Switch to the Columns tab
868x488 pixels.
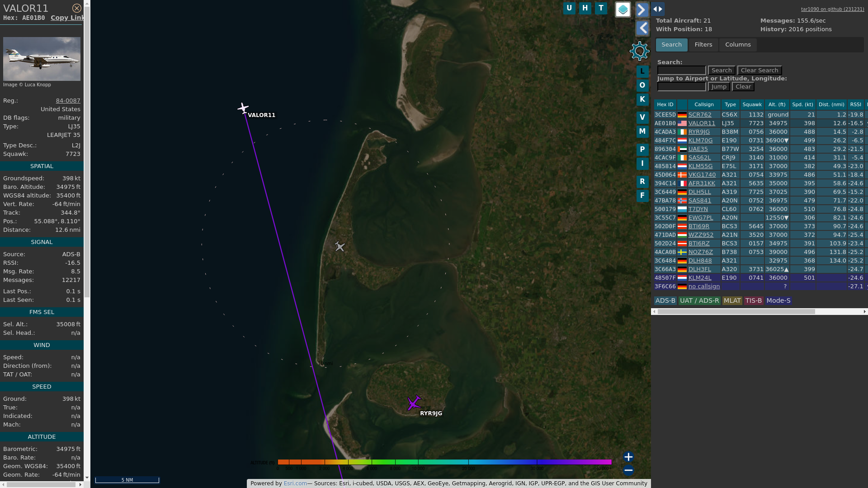click(738, 45)
